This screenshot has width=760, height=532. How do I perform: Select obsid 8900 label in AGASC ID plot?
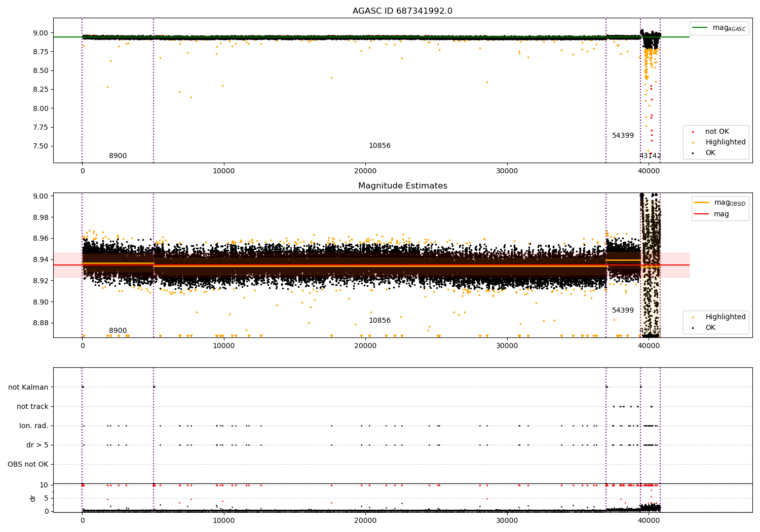click(x=118, y=156)
